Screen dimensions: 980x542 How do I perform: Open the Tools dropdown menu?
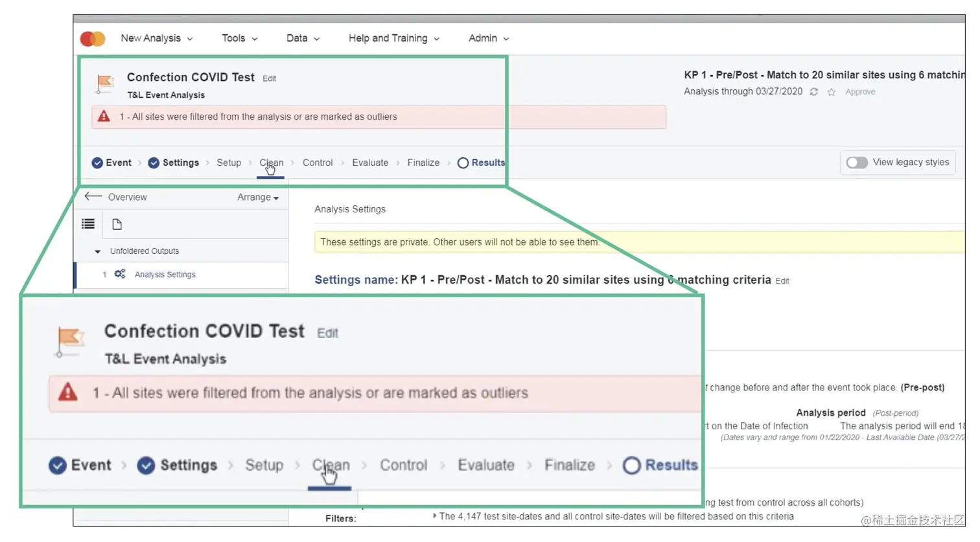click(x=239, y=38)
